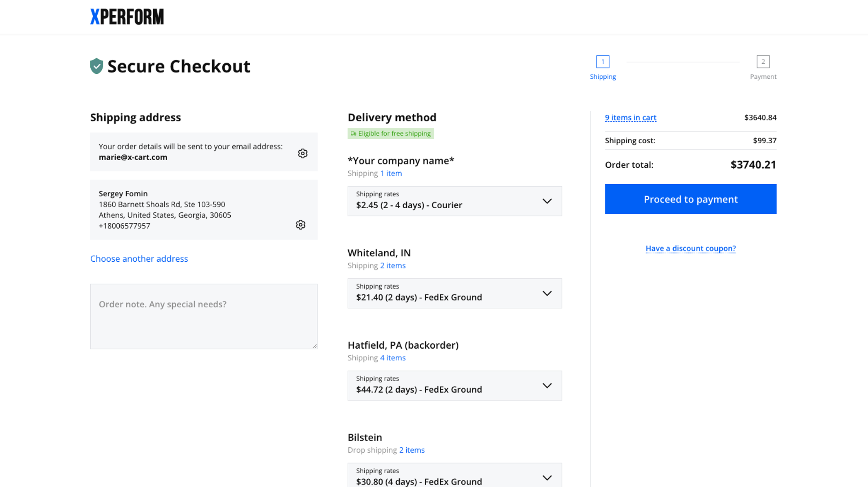Click the email settings gear icon
Viewport: 868px width, 487px height.
[x=303, y=153]
